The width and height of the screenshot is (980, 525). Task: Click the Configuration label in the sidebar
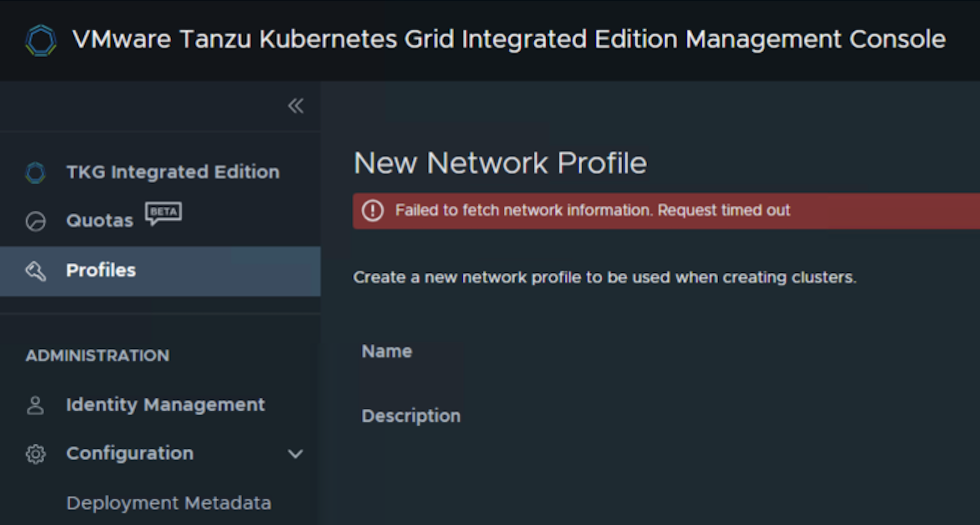130,453
